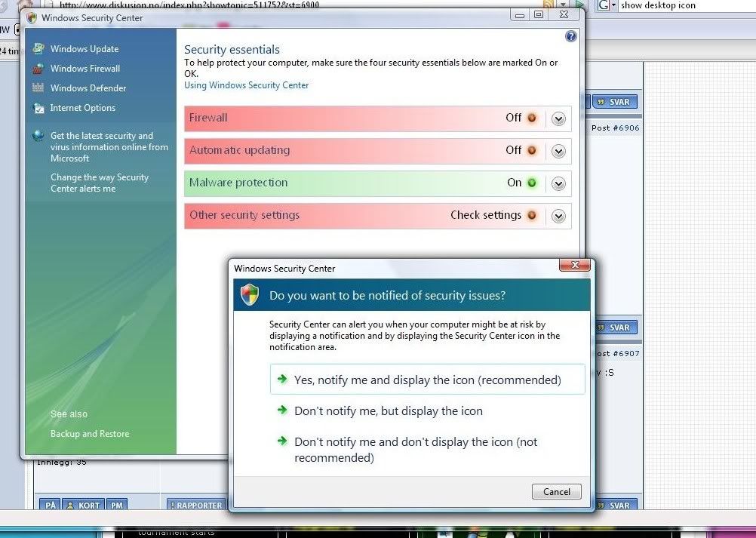
Task: Open Windows Firewall from the sidebar
Action: (x=85, y=69)
